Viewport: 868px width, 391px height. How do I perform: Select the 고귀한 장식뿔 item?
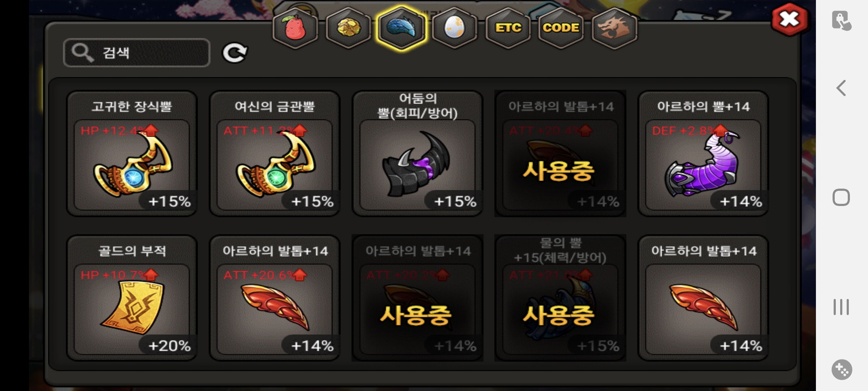click(132, 154)
